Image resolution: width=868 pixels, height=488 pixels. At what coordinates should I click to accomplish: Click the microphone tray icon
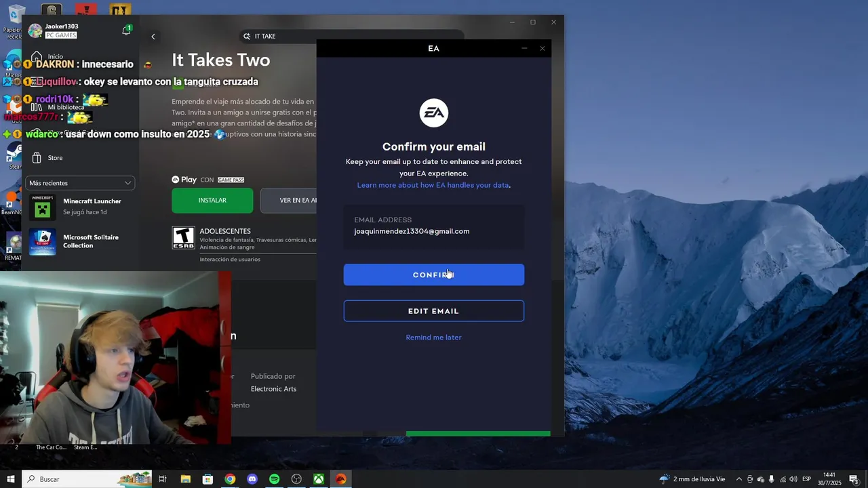coord(772,479)
